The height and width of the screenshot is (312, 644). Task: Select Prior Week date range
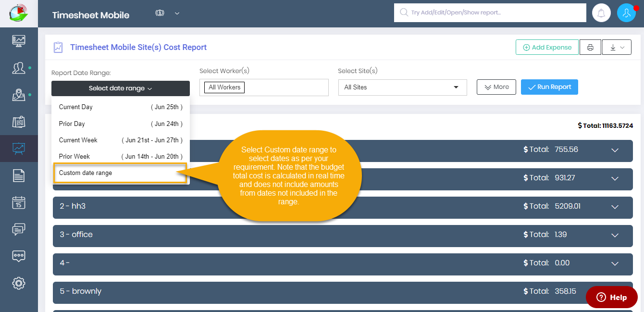click(121, 156)
